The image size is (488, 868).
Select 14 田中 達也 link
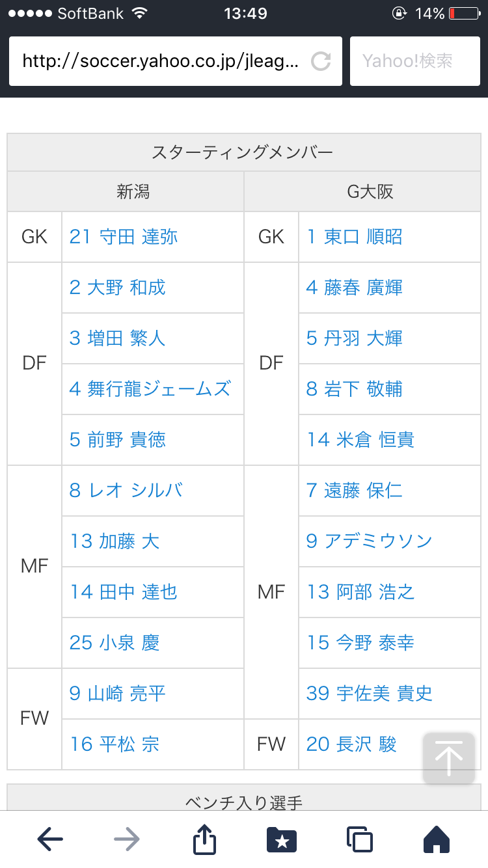[124, 592]
